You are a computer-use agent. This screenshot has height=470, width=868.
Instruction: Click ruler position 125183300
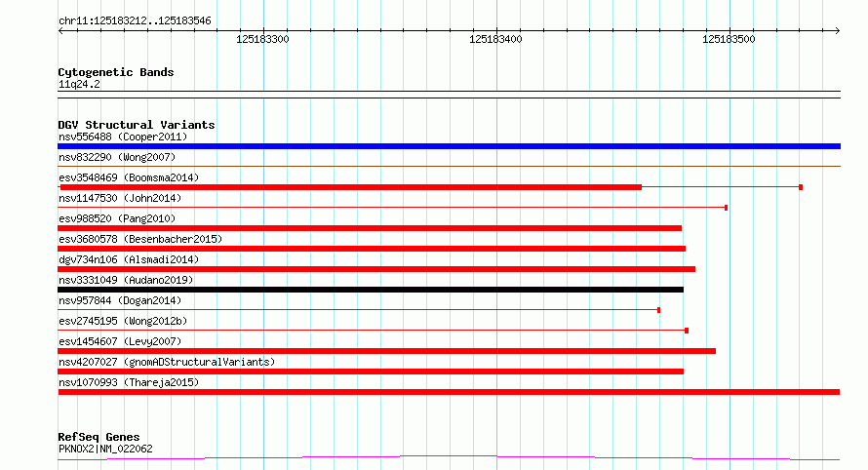[x=262, y=39]
